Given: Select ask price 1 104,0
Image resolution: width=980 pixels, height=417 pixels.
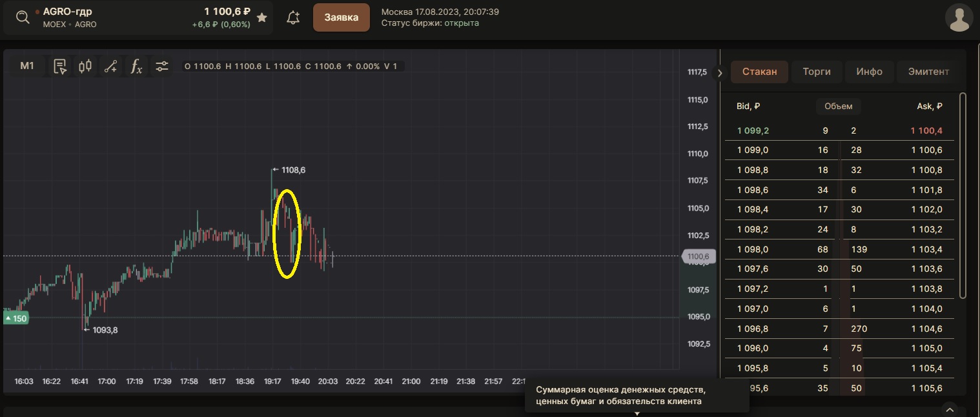Looking at the screenshot, I should click(926, 309).
